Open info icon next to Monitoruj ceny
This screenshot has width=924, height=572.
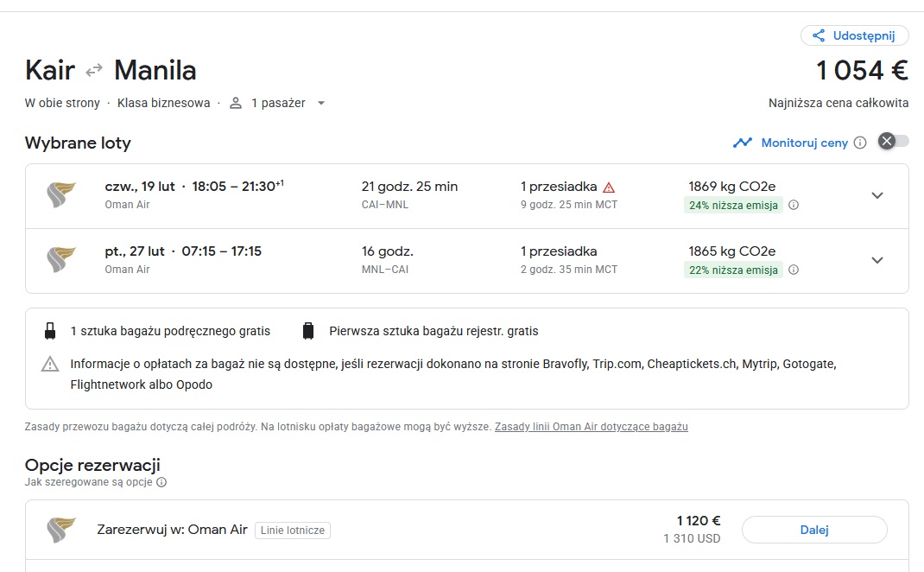coord(860,143)
